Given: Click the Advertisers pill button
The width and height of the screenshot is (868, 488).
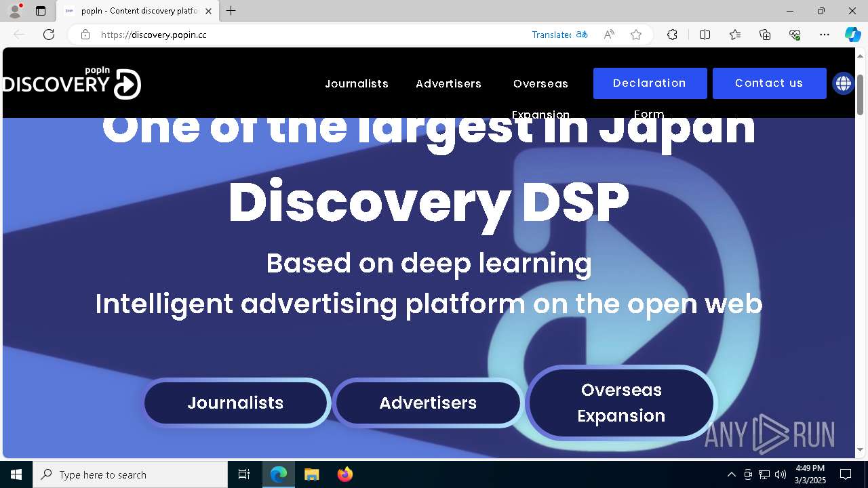Looking at the screenshot, I should tap(428, 403).
